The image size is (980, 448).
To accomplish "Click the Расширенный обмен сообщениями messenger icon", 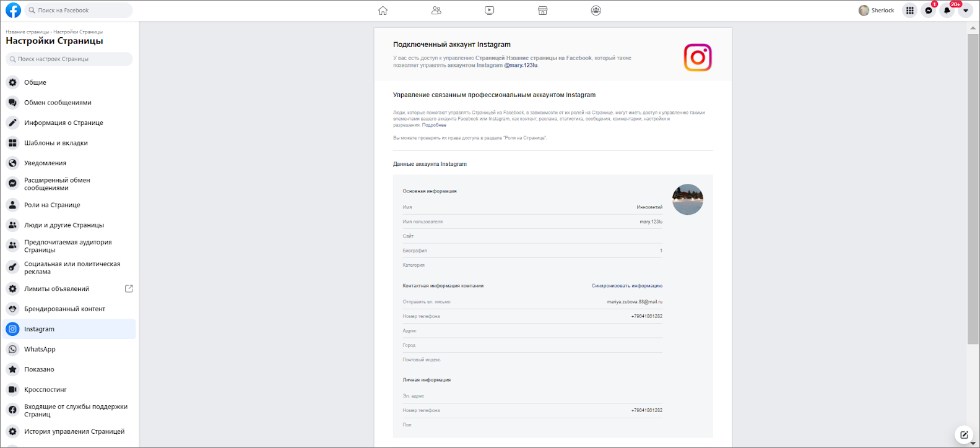I will tap(12, 184).
